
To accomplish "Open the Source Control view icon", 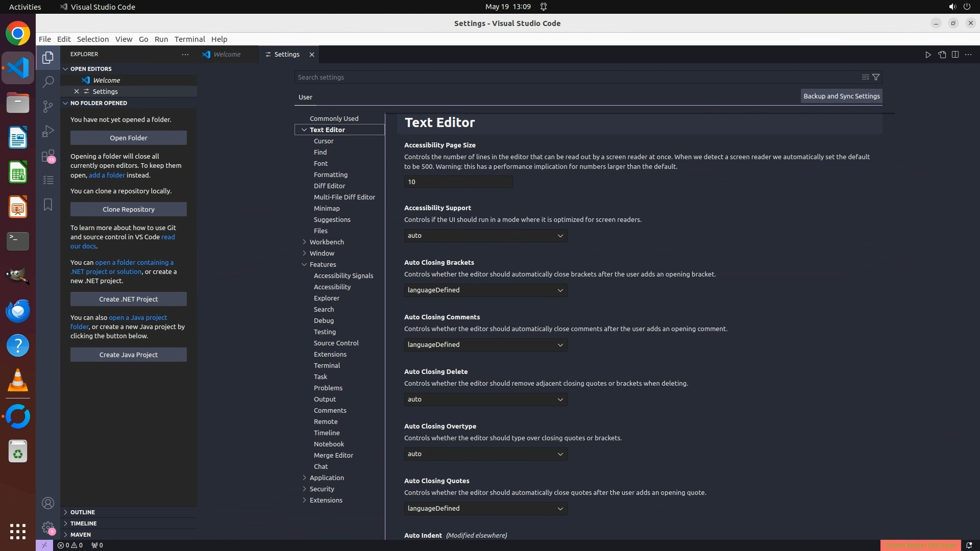I will 48,106.
